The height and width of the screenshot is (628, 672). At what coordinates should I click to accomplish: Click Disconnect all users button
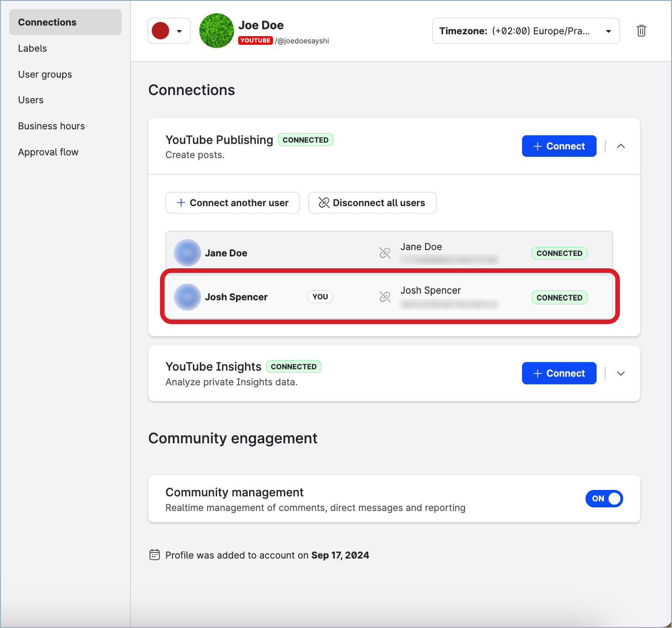coord(372,203)
